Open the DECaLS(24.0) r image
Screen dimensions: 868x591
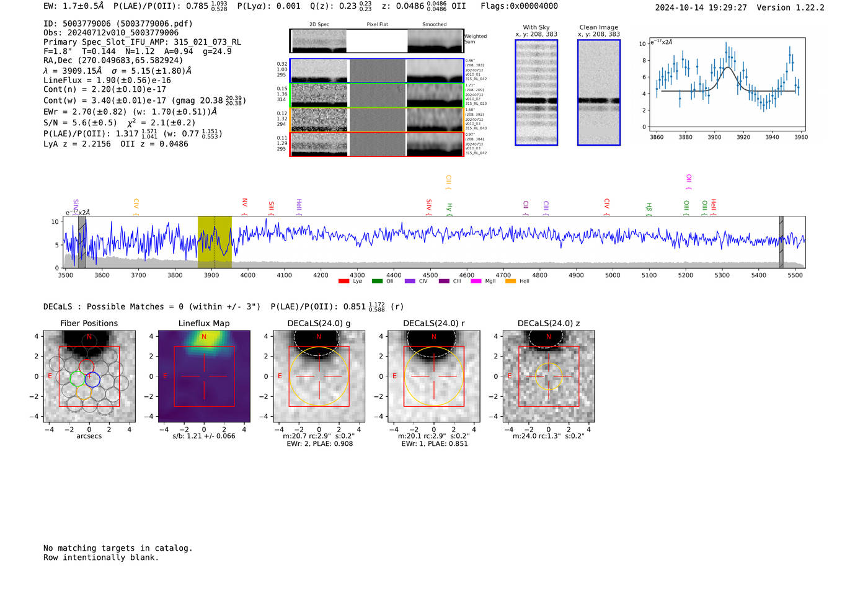[x=434, y=376]
